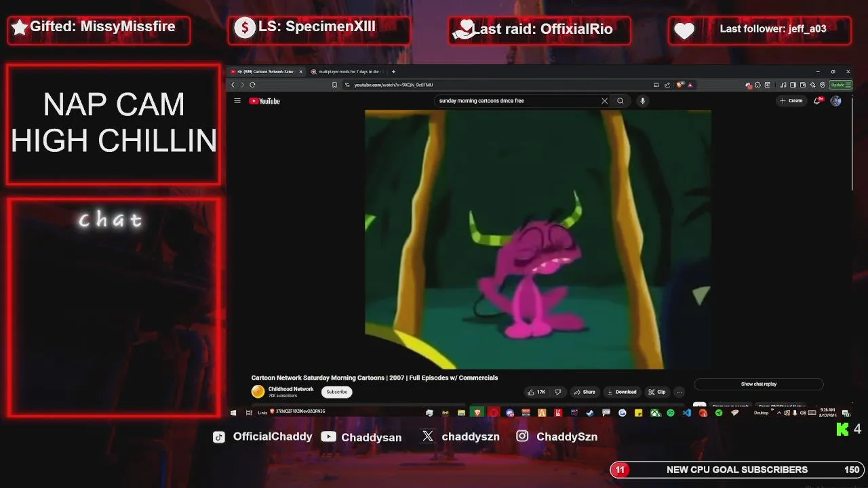The width and height of the screenshot is (868, 488).
Task: Switch to multiplayer mods for 7 days tab
Action: click(x=347, y=71)
